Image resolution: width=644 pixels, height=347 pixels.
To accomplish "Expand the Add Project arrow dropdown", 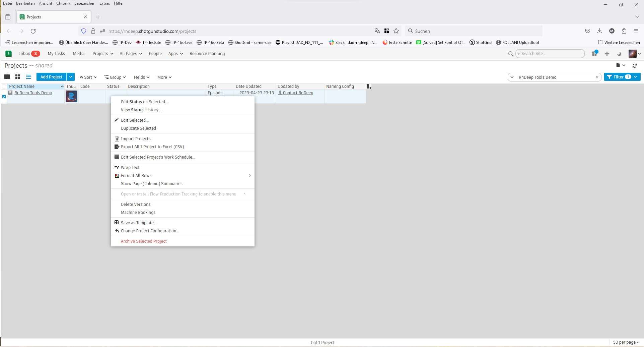I will tap(71, 77).
